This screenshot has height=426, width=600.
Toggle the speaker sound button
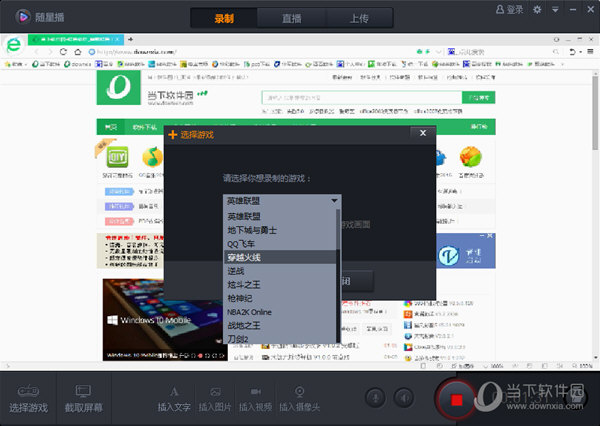(x=403, y=398)
